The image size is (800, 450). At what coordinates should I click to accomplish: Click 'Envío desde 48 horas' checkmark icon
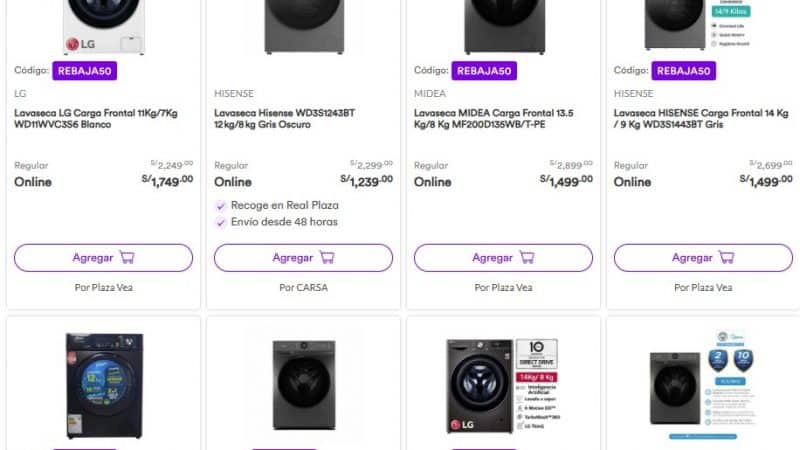point(221,222)
